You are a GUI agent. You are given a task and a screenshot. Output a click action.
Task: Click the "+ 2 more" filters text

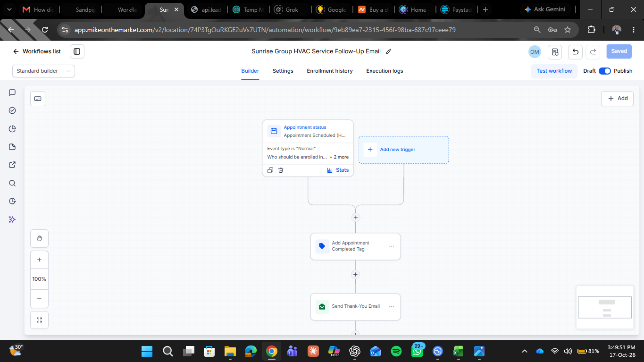coord(339,157)
